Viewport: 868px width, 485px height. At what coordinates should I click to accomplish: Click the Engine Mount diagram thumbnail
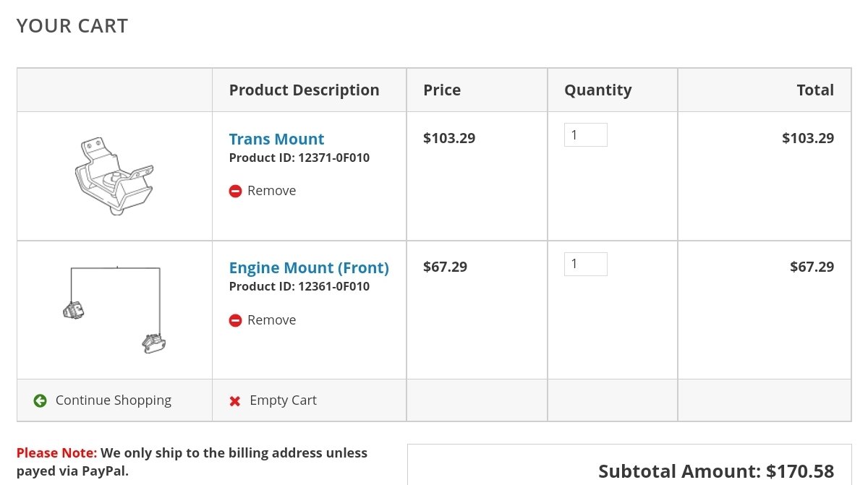tap(114, 309)
